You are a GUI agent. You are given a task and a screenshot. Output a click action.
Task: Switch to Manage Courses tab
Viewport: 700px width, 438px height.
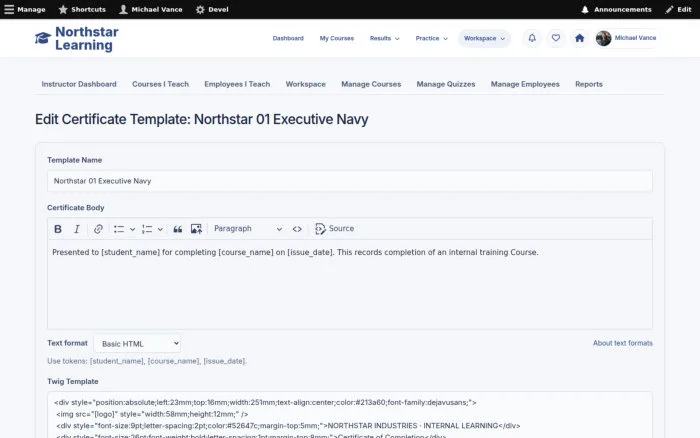tap(371, 84)
